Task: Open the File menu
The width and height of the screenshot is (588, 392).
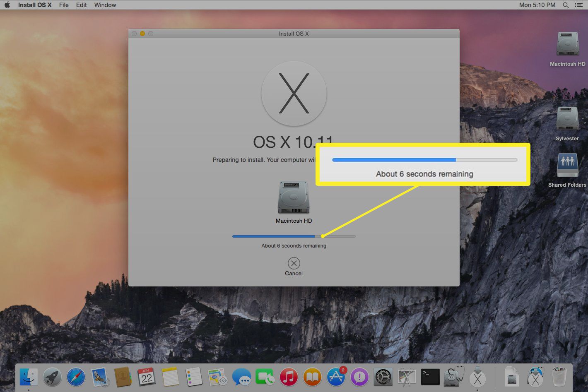Action: coord(64,5)
